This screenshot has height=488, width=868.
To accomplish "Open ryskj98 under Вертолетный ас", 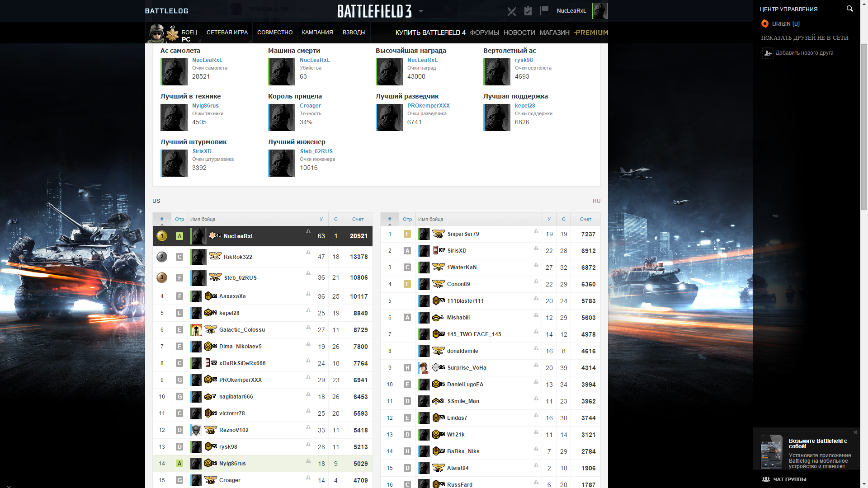I will tap(524, 60).
